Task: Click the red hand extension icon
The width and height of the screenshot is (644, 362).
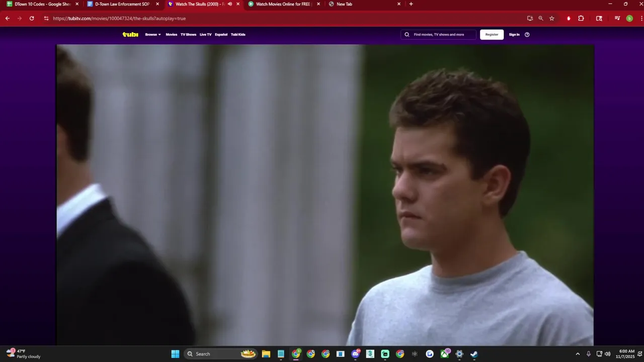Action: tap(569, 18)
